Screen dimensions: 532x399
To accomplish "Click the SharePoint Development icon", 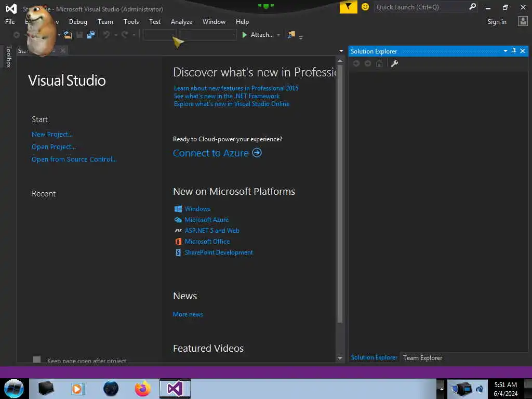I will point(178,252).
